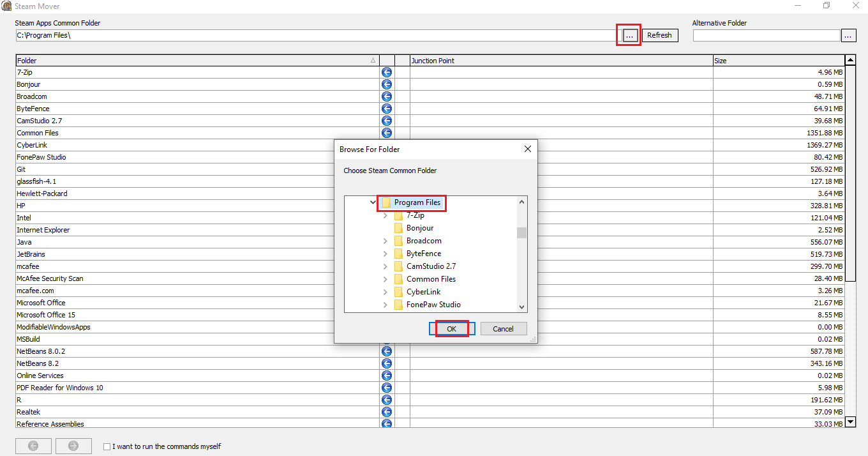Expand the FonePaw Studio node in tree
The width and height of the screenshot is (868, 456).
385,305
